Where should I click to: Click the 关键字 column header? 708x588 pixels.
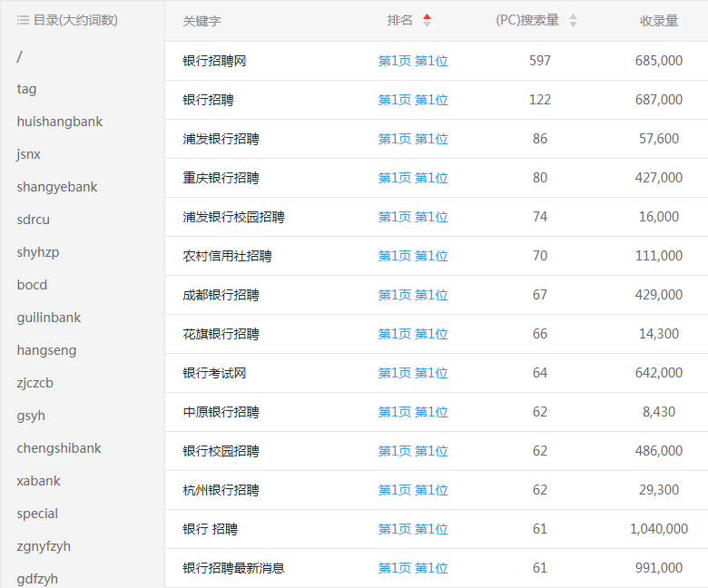[x=202, y=21]
